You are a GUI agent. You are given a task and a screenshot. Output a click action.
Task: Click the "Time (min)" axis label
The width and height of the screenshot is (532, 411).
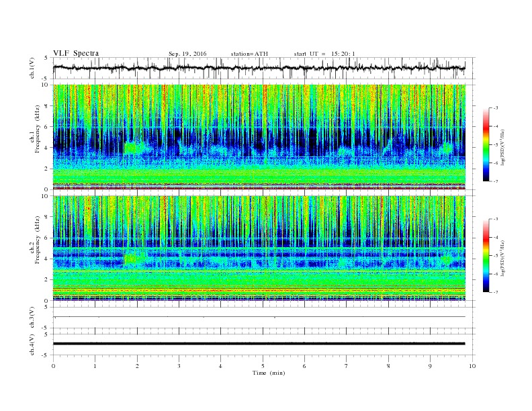(x=269, y=373)
